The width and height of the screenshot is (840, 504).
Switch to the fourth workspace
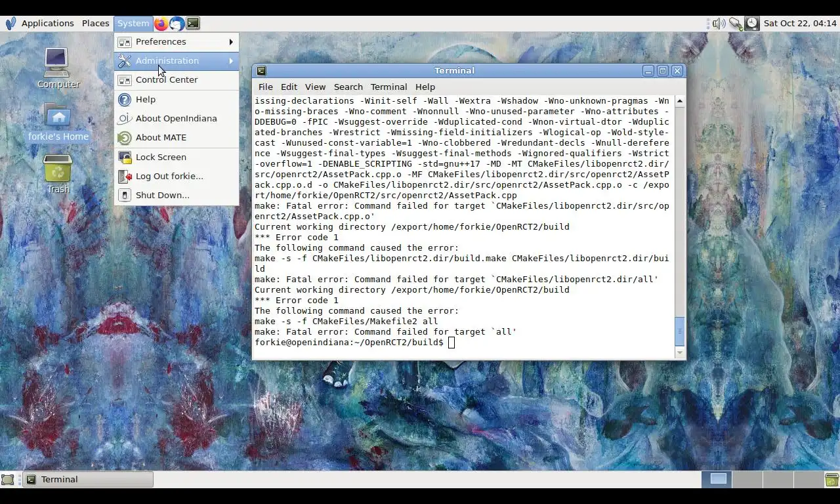coord(808,480)
